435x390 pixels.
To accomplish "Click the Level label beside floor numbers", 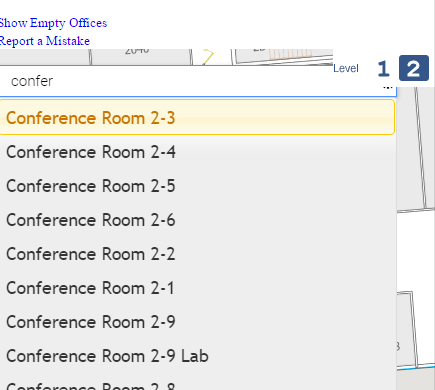I will [x=346, y=68].
